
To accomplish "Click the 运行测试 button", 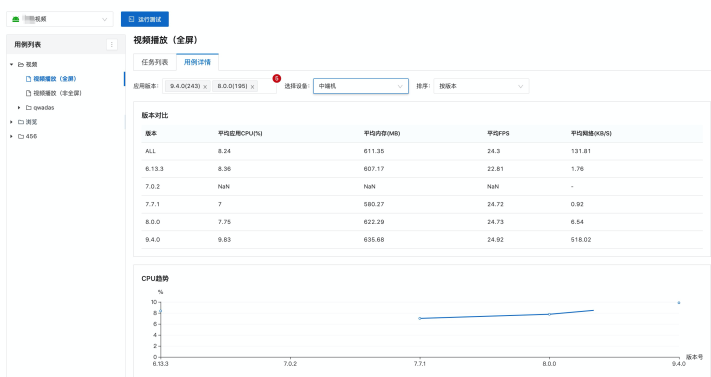I will 145,19.
